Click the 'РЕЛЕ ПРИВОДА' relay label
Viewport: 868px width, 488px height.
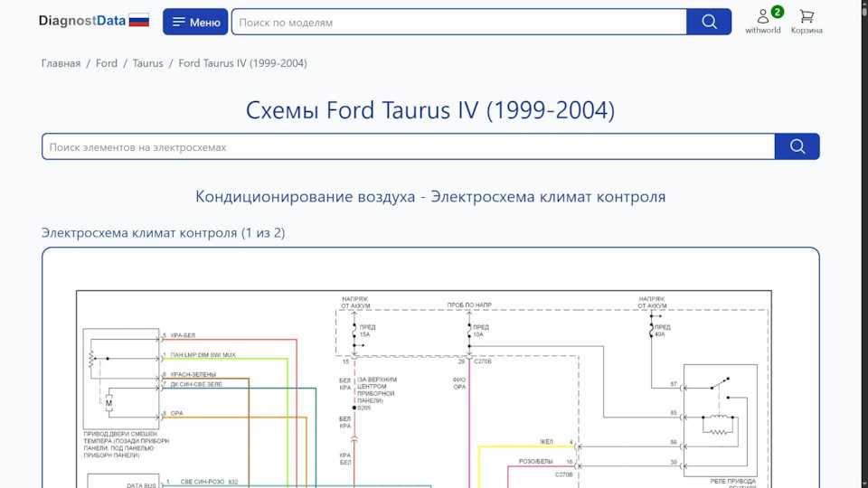point(733,482)
